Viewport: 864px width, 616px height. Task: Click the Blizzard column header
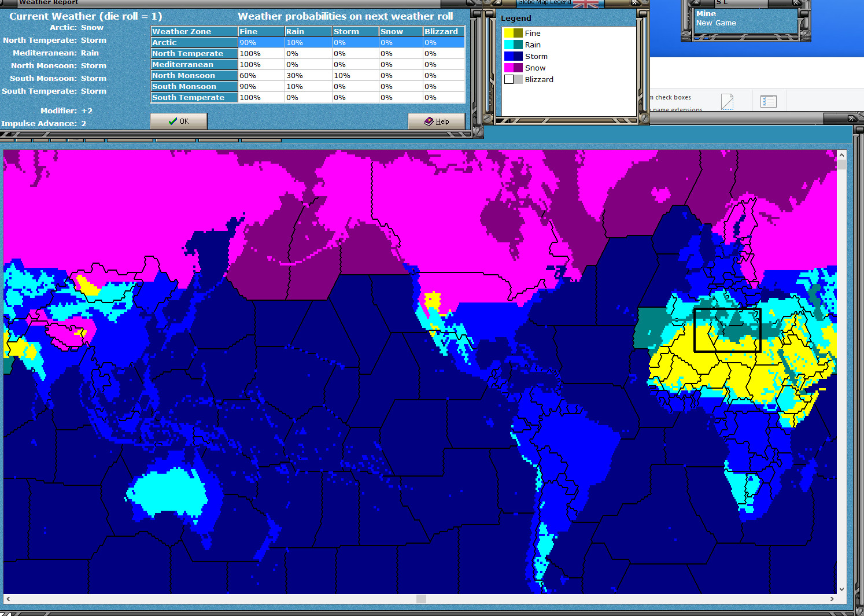coord(443,32)
